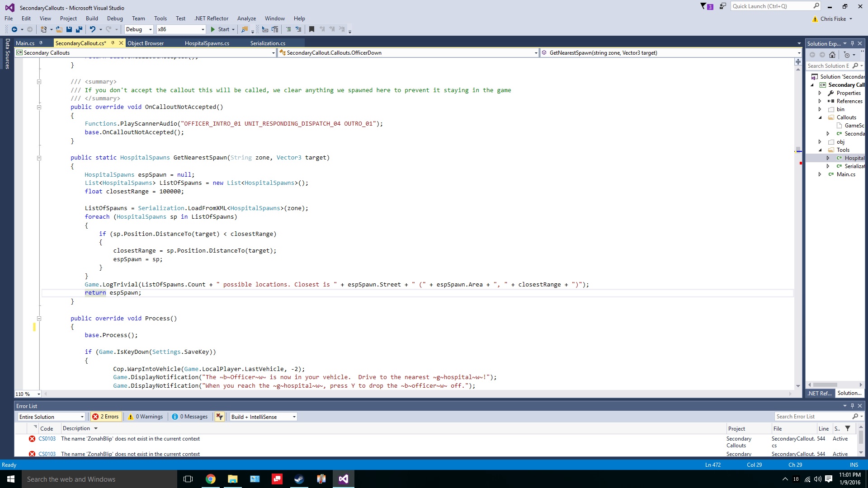Click the Comment out selected lines icon
Image resolution: width=868 pixels, height=488 pixels.
(288, 29)
